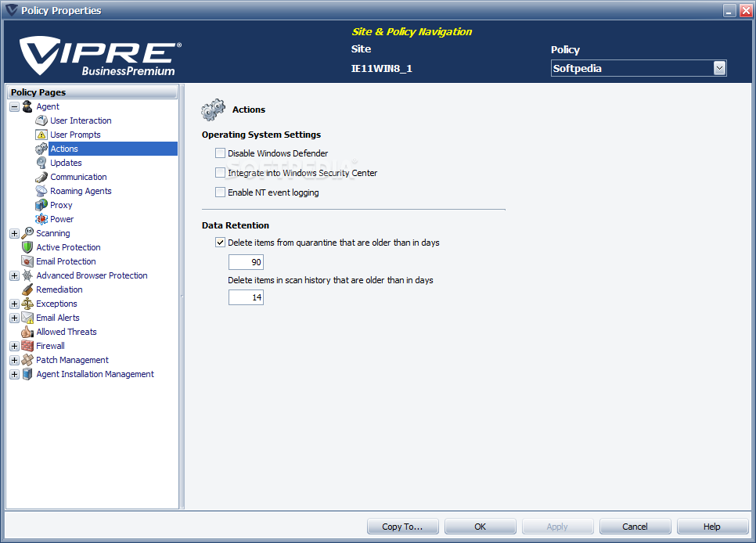Viewport: 756px width, 543px height.
Task: Click the Communication plug icon
Action: [41, 177]
